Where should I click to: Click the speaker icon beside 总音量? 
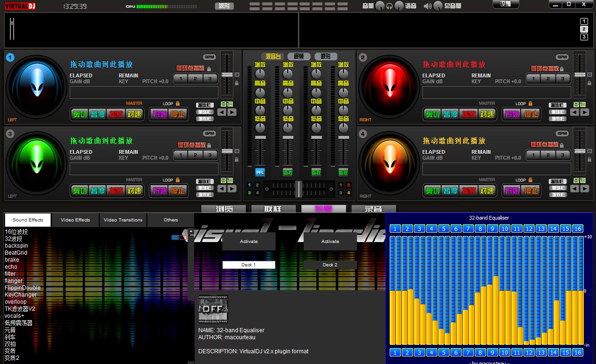click(428, 6)
